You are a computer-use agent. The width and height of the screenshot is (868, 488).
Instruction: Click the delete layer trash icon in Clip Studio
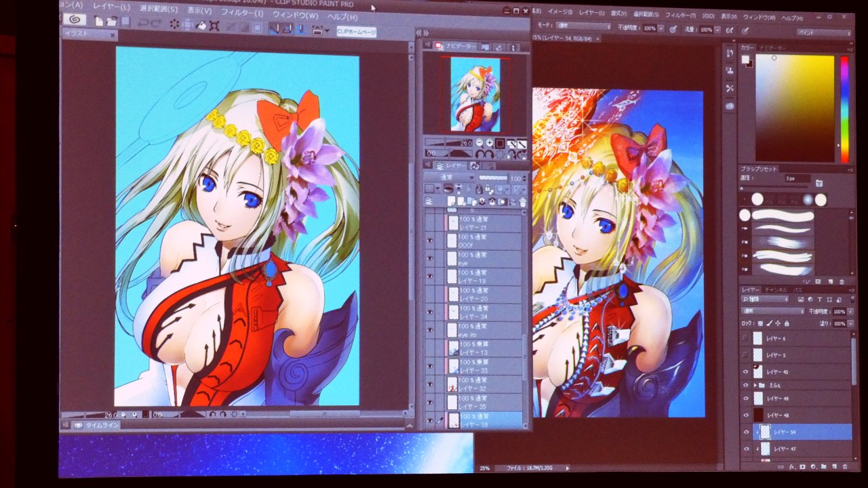[x=522, y=201]
